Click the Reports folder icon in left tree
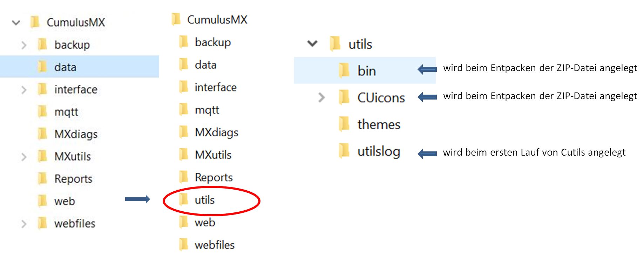This screenshot has height=259, width=644. [x=42, y=178]
